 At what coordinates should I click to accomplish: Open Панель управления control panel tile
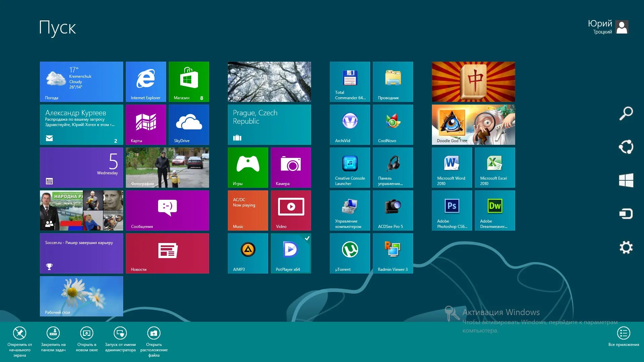point(393,168)
